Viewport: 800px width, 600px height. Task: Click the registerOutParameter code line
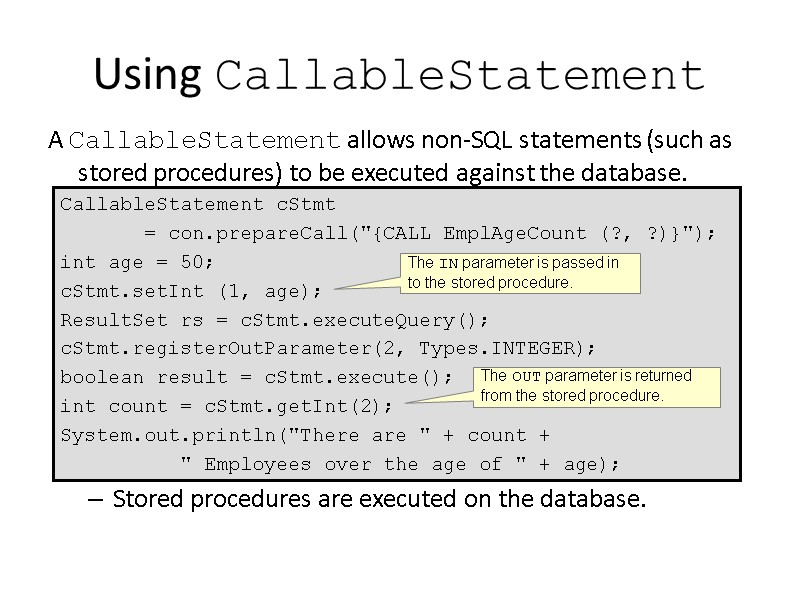328,349
